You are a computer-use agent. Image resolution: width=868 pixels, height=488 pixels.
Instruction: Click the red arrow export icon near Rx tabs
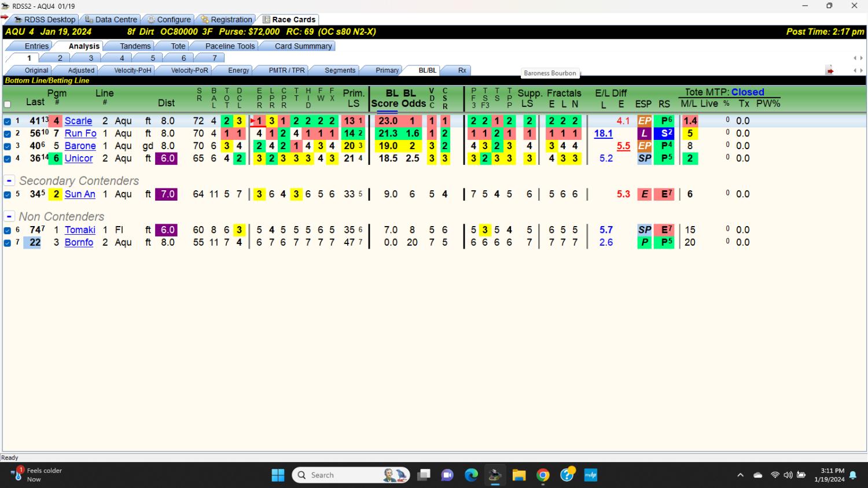coord(830,71)
